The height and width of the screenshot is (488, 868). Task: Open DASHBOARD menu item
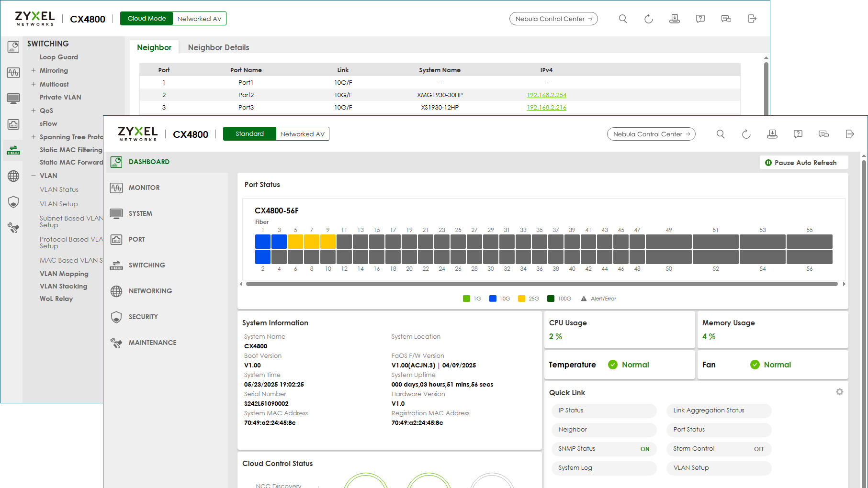[149, 162]
